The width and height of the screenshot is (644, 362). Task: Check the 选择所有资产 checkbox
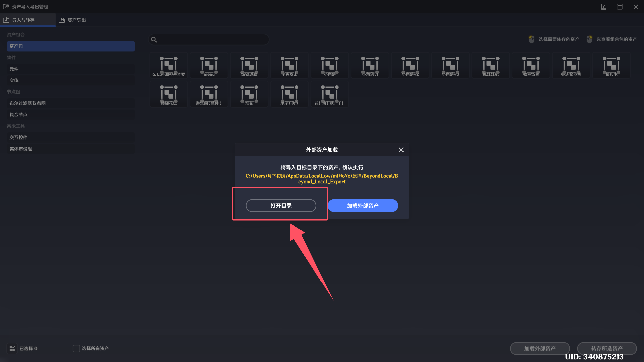click(x=76, y=348)
